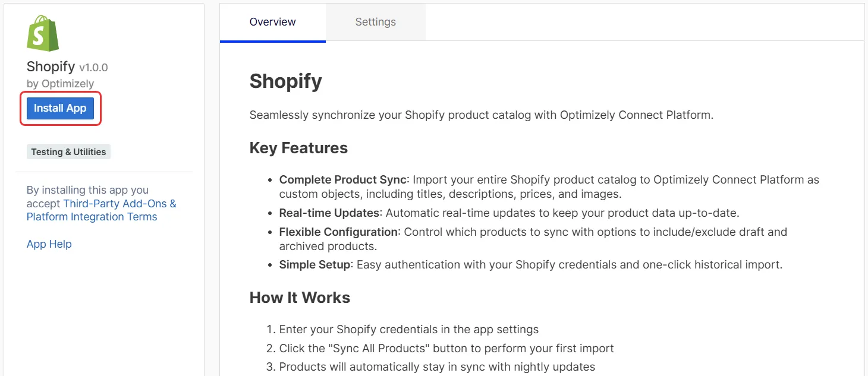Viewport: 868px width, 376px height.
Task: Open Third-Party Add-Ons & Platform Integration Terms link
Action: pyautogui.click(x=102, y=210)
